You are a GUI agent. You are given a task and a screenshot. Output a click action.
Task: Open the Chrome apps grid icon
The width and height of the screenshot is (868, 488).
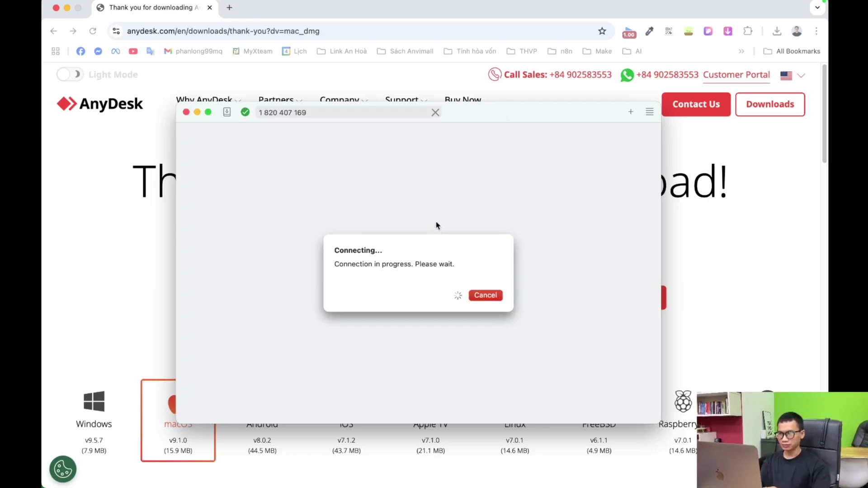[56, 51]
